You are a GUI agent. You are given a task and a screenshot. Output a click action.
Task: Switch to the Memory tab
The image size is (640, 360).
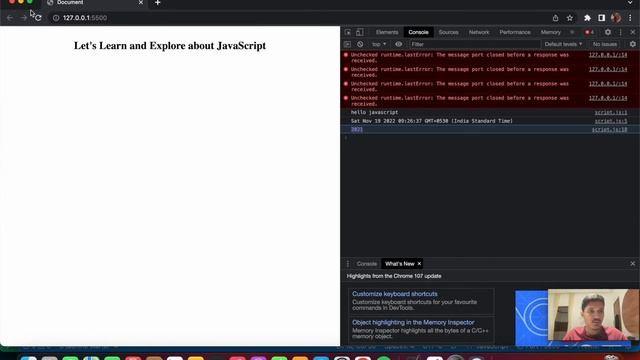(x=551, y=32)
